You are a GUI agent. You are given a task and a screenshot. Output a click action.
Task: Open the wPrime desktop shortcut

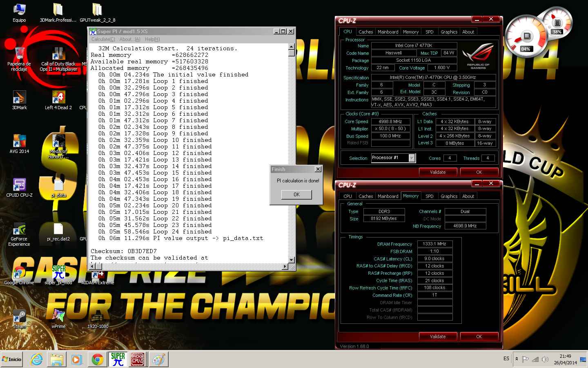click(x=58, y=319)
